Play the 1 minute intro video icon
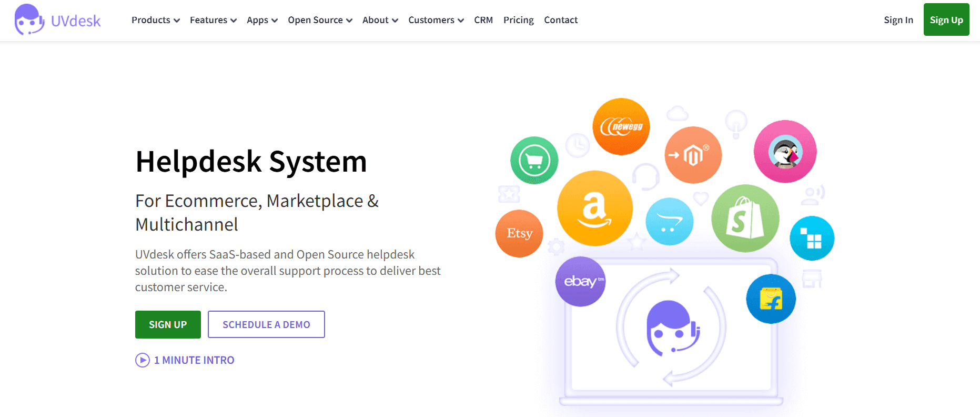 (x=143, y=360)
